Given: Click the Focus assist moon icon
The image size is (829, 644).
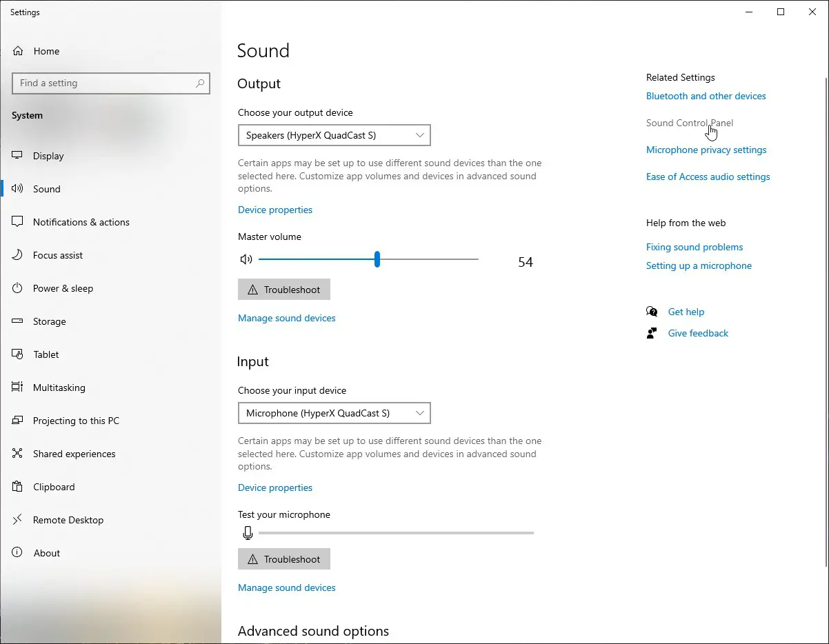Looking at the screenshot, I should pos(18,255).
